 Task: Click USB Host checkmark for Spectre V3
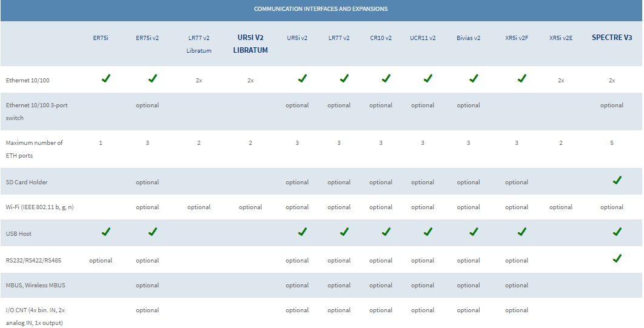coord(617,232)
